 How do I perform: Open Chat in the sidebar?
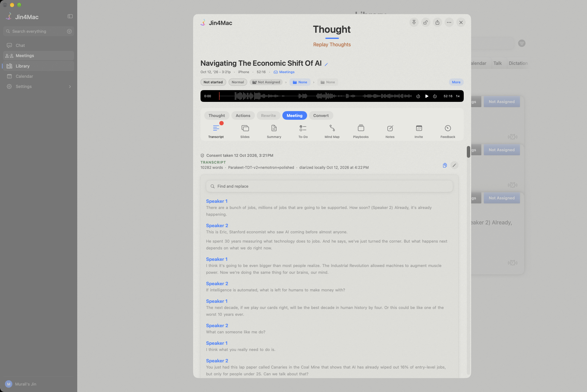pos(39,45)
